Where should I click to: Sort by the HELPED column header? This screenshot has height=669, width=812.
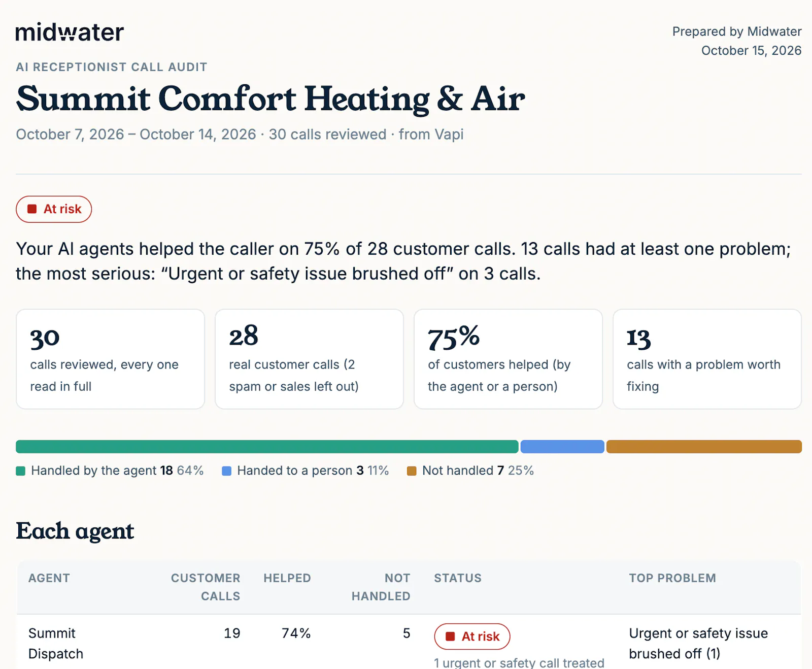tap(287, 578)
